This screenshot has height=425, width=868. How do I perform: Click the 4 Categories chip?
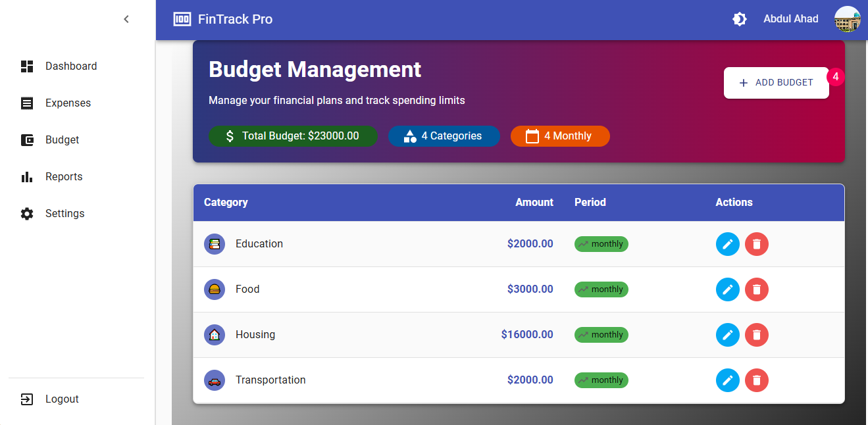444,136
